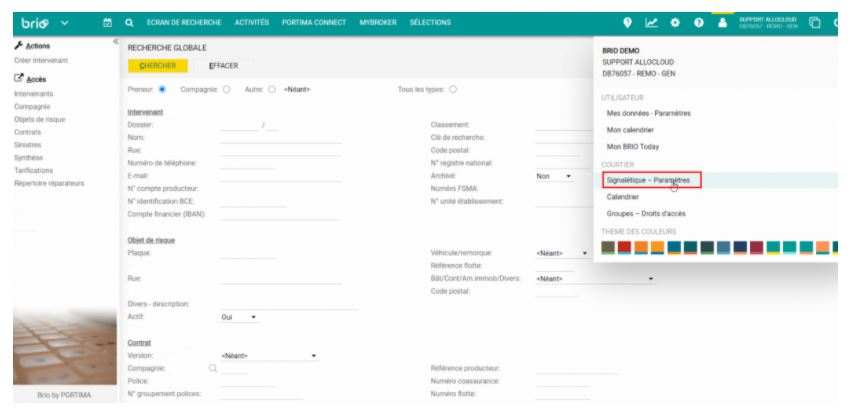Image resolution: width=851 pixels, height=413 pixels.
Task: Expand the Actif dropdown
Action: pos(240,318)
